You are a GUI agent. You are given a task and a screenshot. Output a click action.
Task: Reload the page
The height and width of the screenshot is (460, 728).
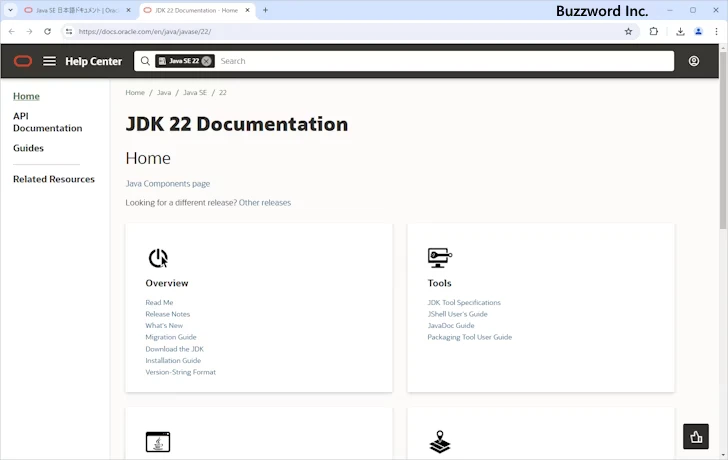[x=47, y=32]
